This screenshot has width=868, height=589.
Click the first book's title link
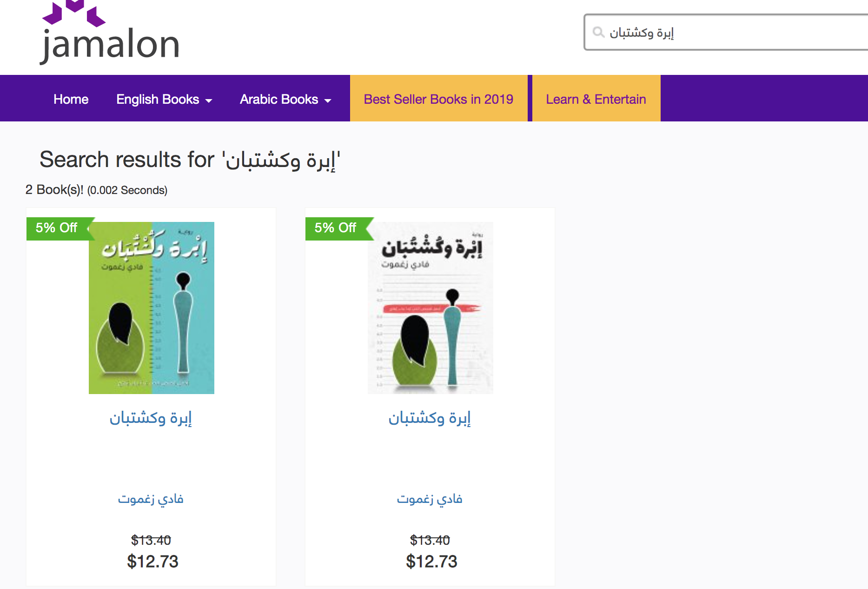(x=151, y=418)
